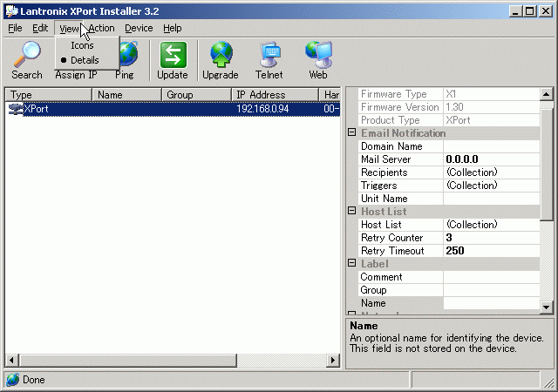Click the Retry Counter value 3
The width and height of the screenshot is (558, 392).
point(492,238)
